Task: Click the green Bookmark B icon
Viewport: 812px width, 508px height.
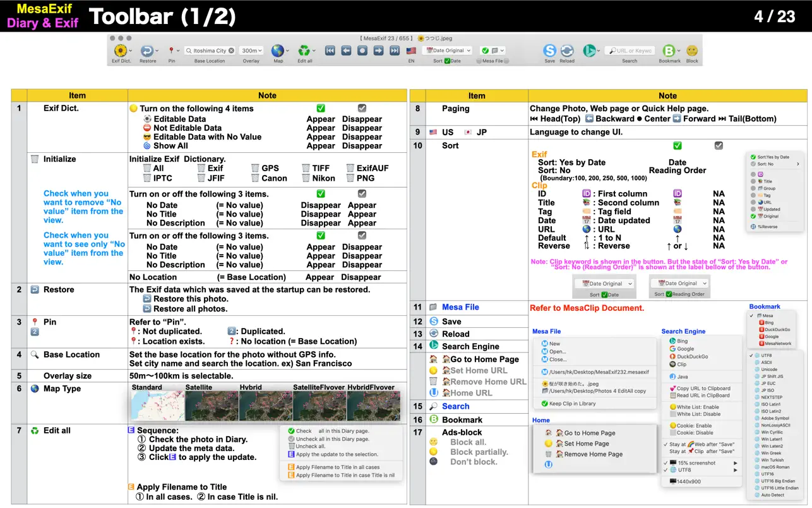Action: 668,51
